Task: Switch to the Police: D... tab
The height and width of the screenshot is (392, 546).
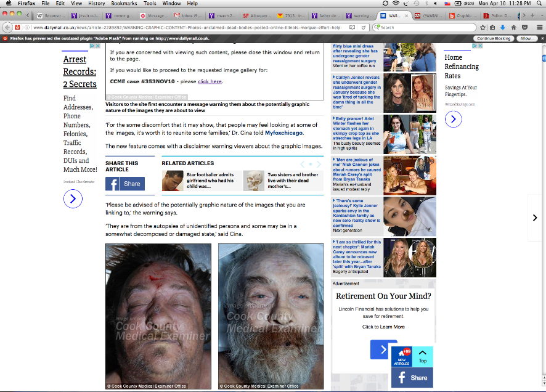Action: pos(497,15)
